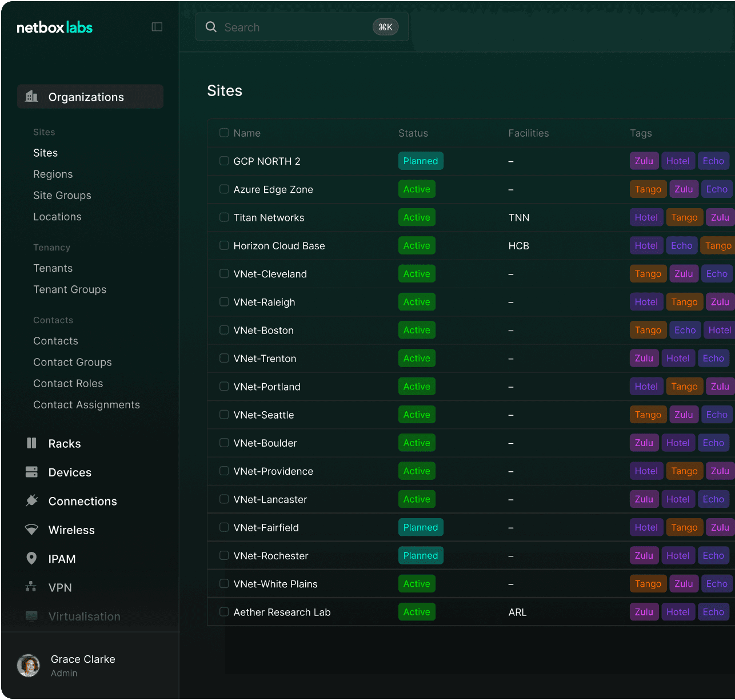Image resolution: width=735 pixels, height=700 pixels.
Task: Toggle the select-all checkbox in Name header
Action: click(224, 133)
